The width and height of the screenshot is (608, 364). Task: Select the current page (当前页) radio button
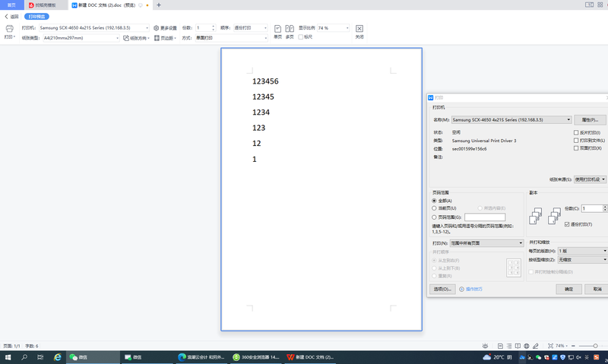pyautogui.click(x=434, y=208)
